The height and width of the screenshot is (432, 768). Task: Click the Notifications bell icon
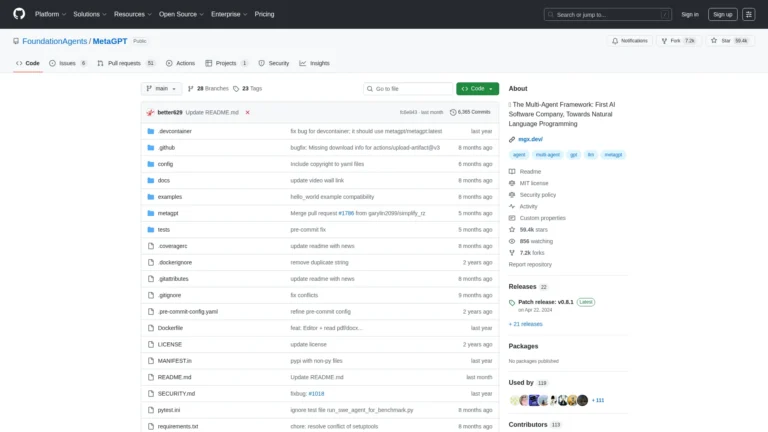(x=615, y=41)
